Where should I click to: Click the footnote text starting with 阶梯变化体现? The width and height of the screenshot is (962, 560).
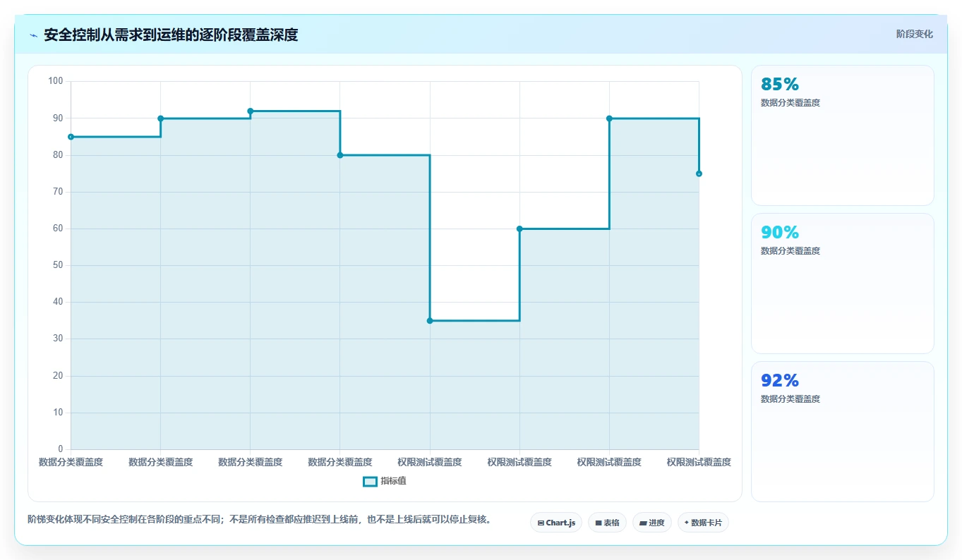259,520
